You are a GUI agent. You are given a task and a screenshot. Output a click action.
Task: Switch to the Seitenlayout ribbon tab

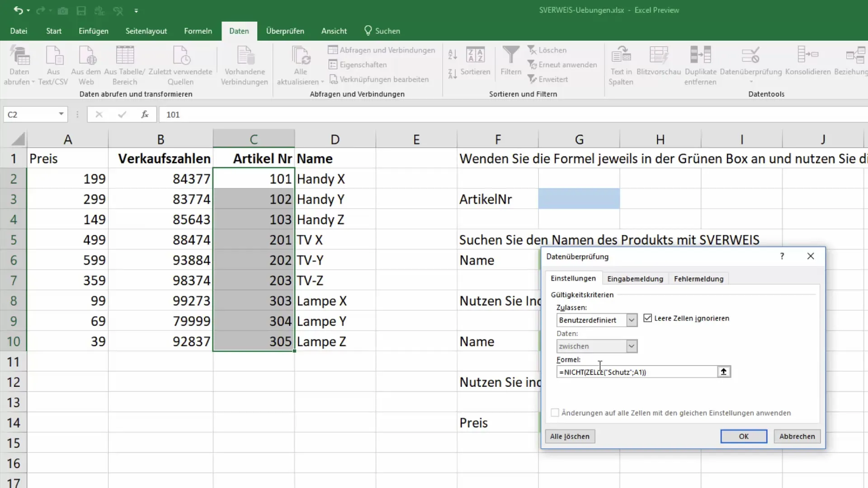[146, 31]
